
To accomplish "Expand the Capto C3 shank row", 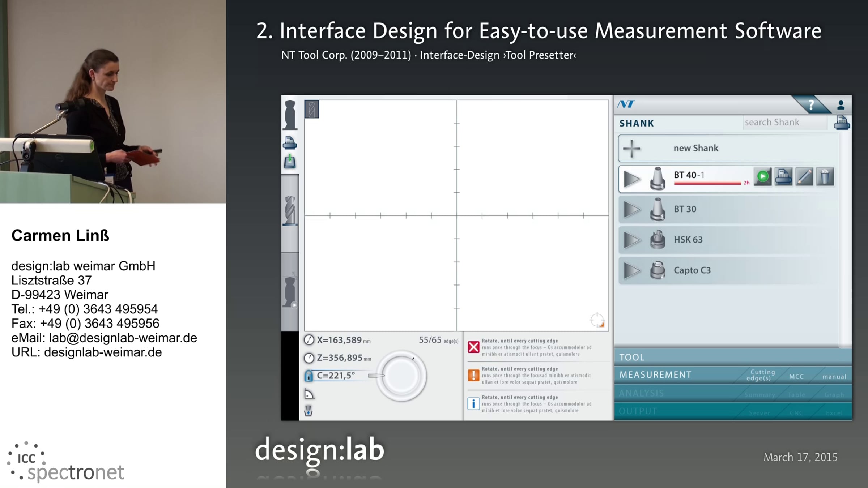I will point(632,271).
